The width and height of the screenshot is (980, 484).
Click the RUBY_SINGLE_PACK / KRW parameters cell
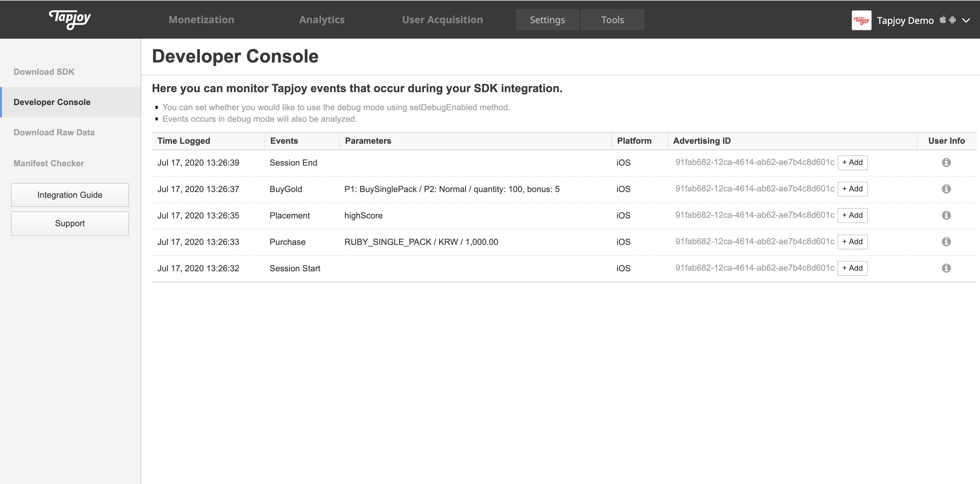point(421,242)
